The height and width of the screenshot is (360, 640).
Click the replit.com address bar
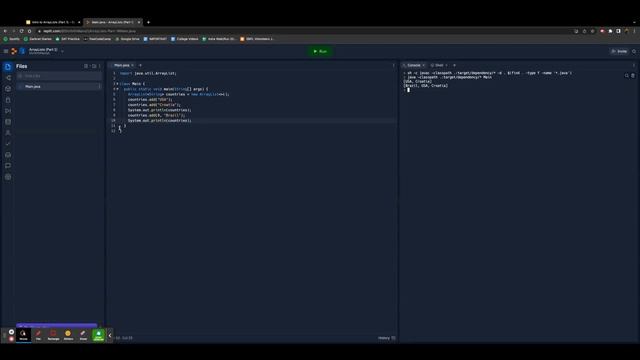coord(306,31)
